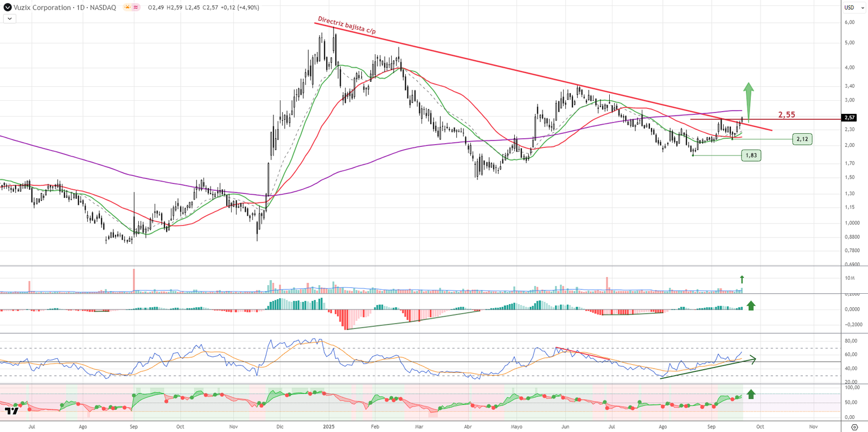Click the current price 2,57 axis label

tap(849, 118)
